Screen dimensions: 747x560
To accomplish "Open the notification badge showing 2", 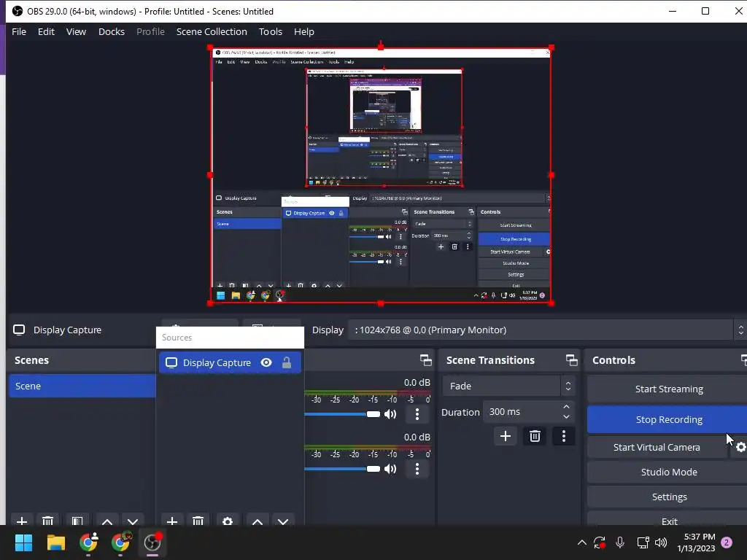I will [x=727, y=542].
